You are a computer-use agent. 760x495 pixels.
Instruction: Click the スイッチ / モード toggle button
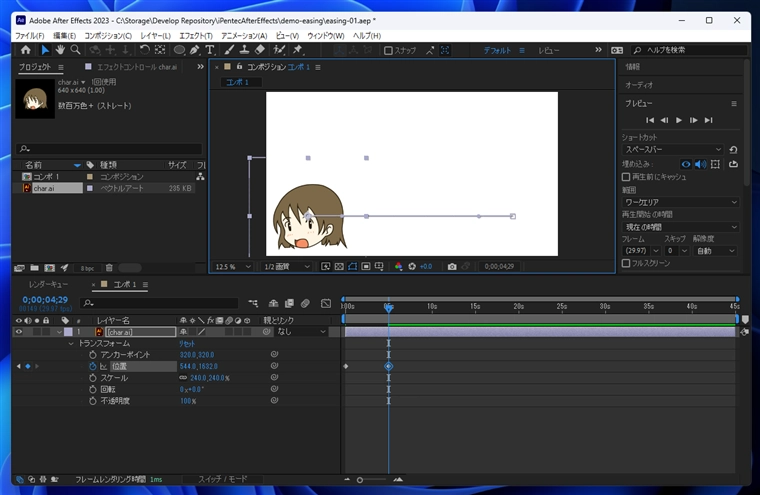pyautogui.click(x=222, y=479)
